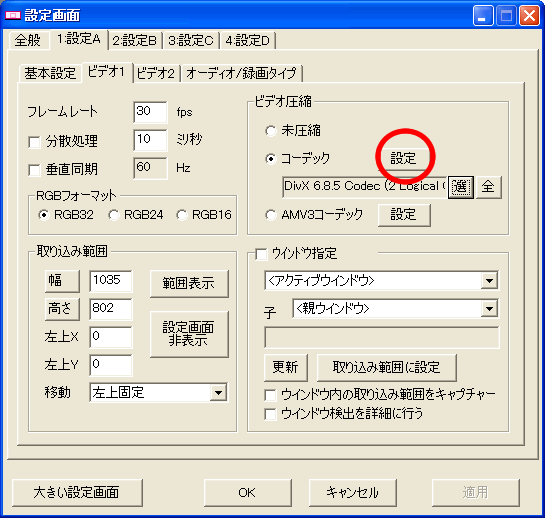Open the AMV3コーデック 設定 button

click(x=404, y=215)
